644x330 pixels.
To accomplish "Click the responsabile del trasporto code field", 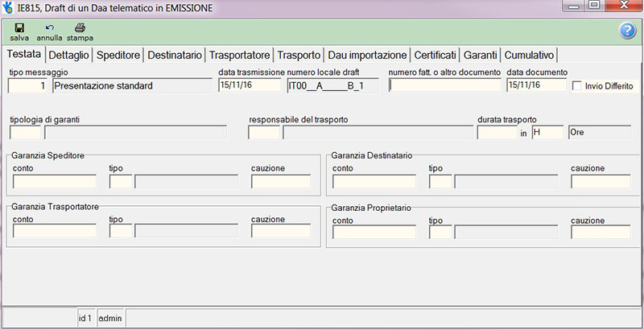I will [x=264, y=133].
